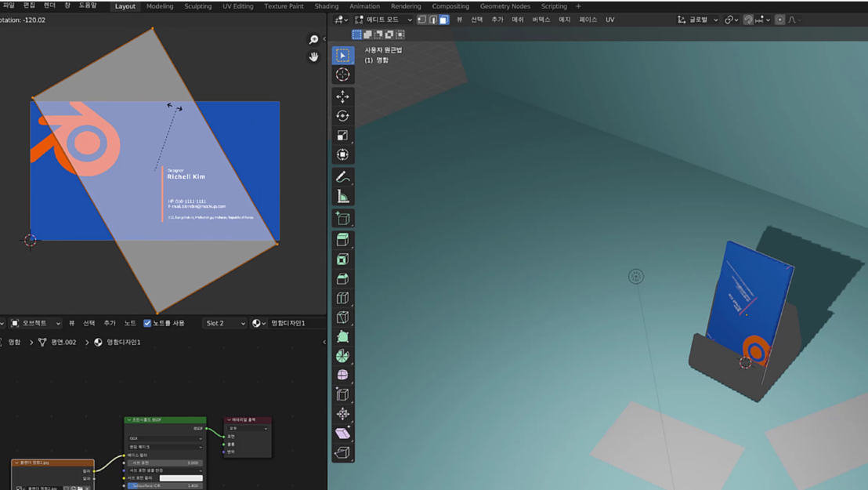Switch to the Modeling workspace tab
The image size is (868, 490).
[x=160, y=6]
